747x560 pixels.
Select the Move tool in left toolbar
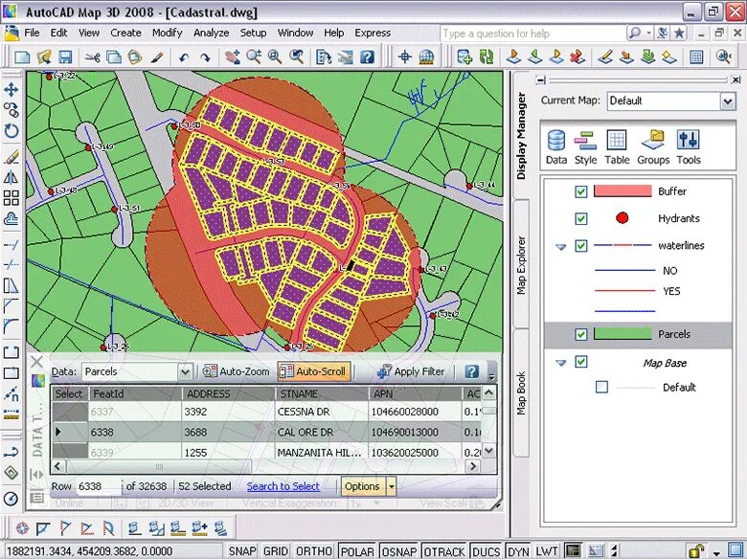pos(11,90)
